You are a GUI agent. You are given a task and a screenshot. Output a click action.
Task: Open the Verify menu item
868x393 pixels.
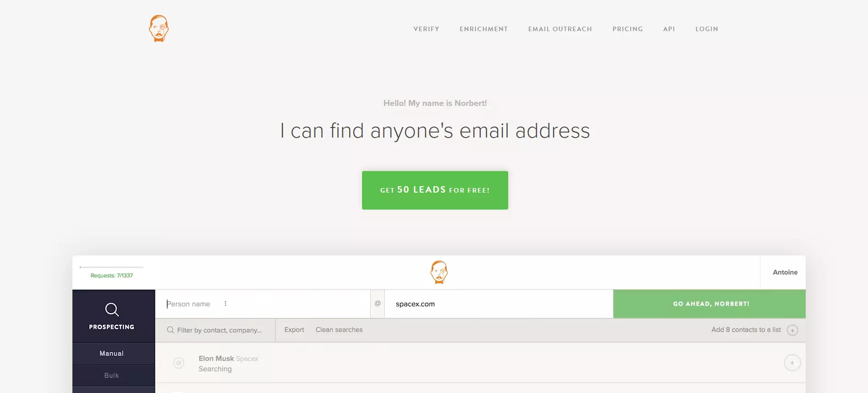tap(426, 29)
